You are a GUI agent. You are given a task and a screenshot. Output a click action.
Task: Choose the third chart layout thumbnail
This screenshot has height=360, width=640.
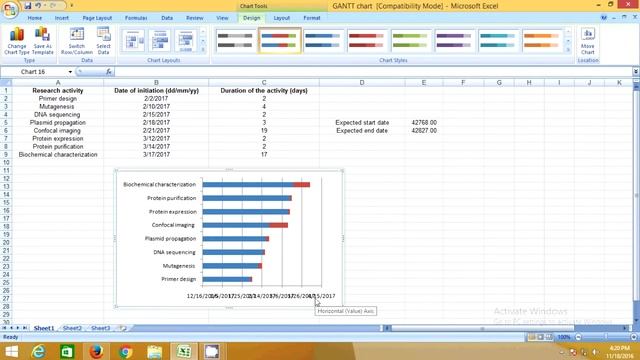[186, 41]
